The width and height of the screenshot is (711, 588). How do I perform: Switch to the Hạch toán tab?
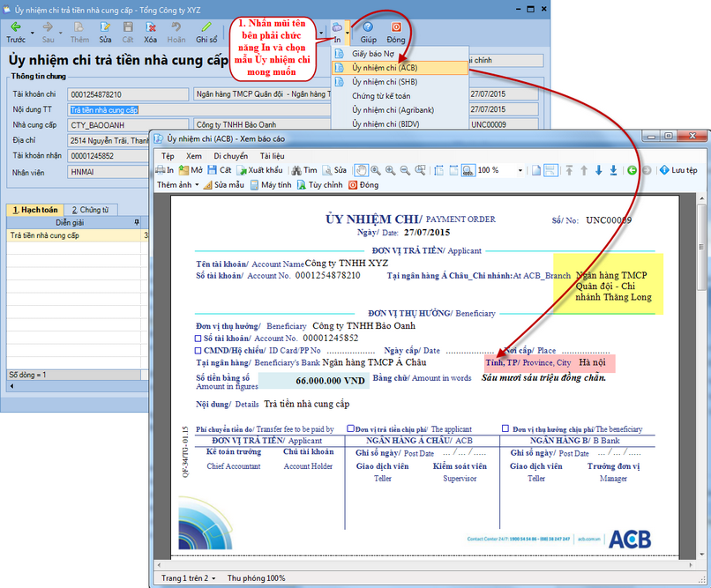[x=35, y=210]
